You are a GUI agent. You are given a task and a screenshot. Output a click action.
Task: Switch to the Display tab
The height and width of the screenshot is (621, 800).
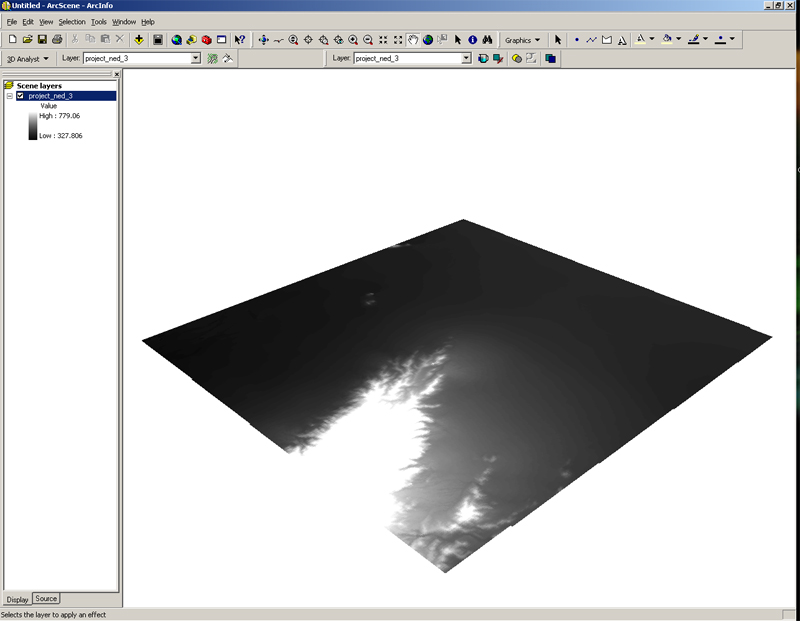point(18,599)
